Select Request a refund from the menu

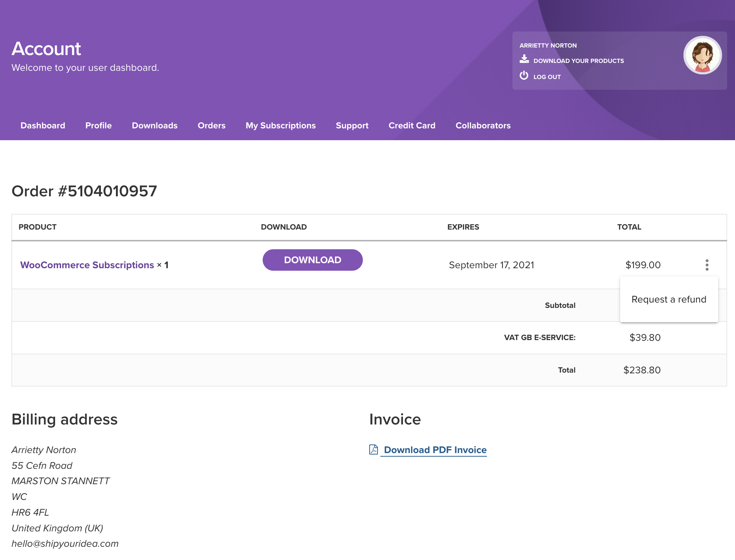pos(669,299)
